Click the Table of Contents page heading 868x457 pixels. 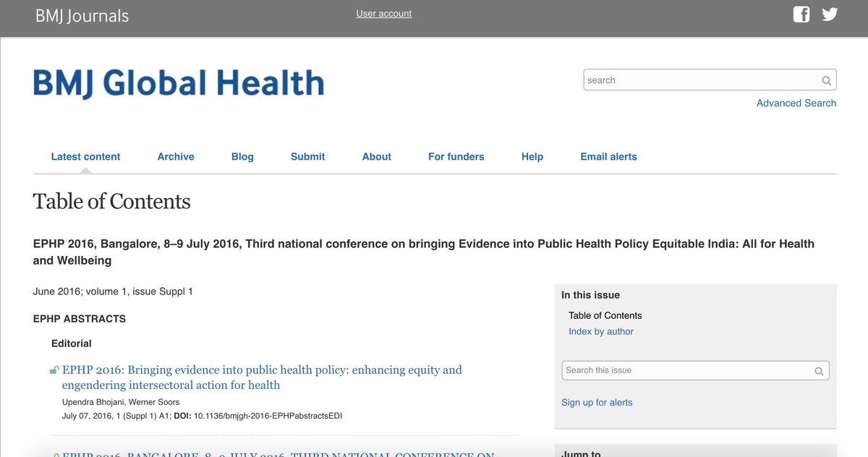click(112, 201)
